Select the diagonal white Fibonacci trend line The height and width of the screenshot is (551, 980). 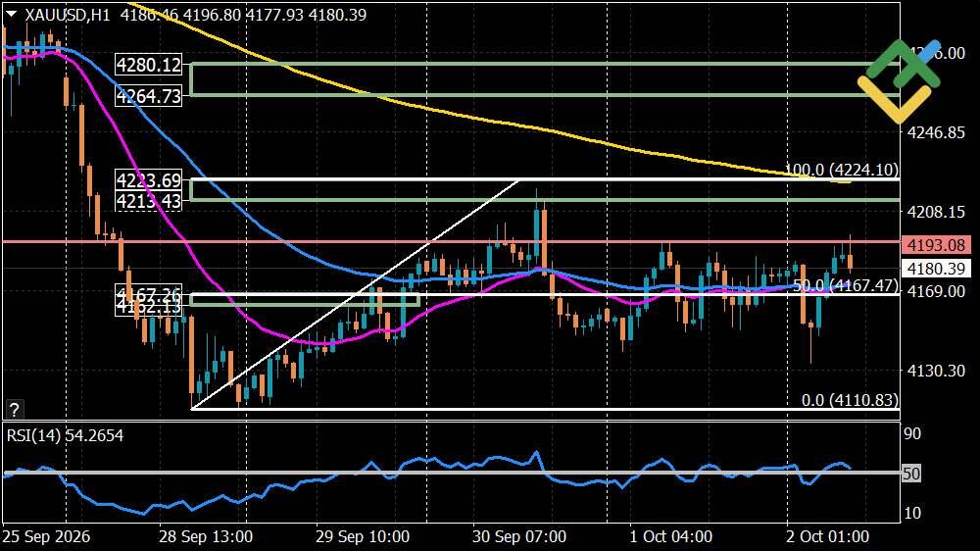click(x=355, y=294)
